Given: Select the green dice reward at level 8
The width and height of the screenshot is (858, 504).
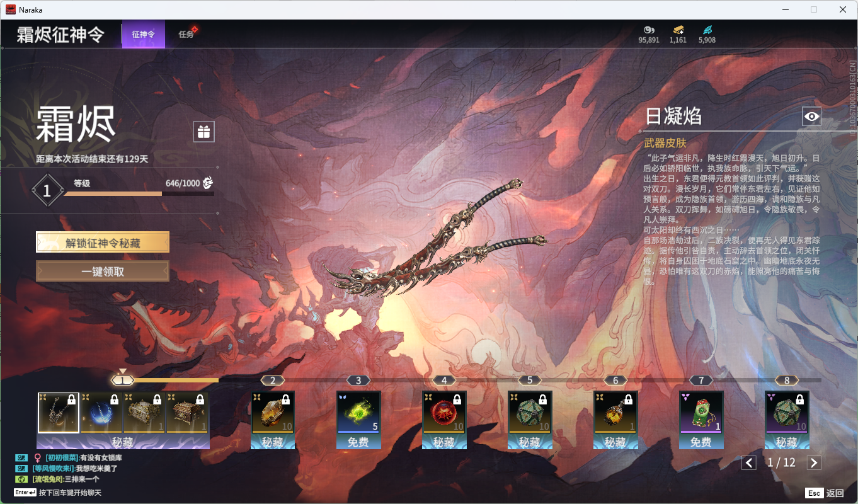Looking at the screenshot, I should pos(787,413).
